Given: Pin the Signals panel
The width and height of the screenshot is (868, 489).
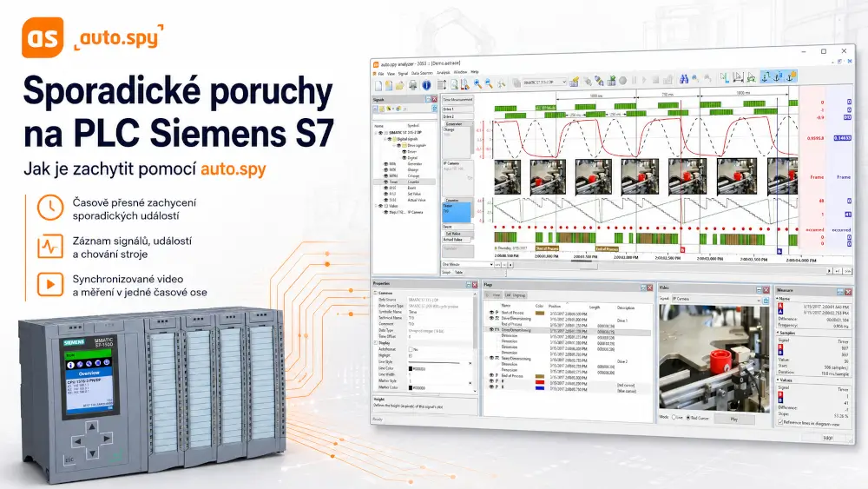Looking at the screenshot, I should [428, 99].
